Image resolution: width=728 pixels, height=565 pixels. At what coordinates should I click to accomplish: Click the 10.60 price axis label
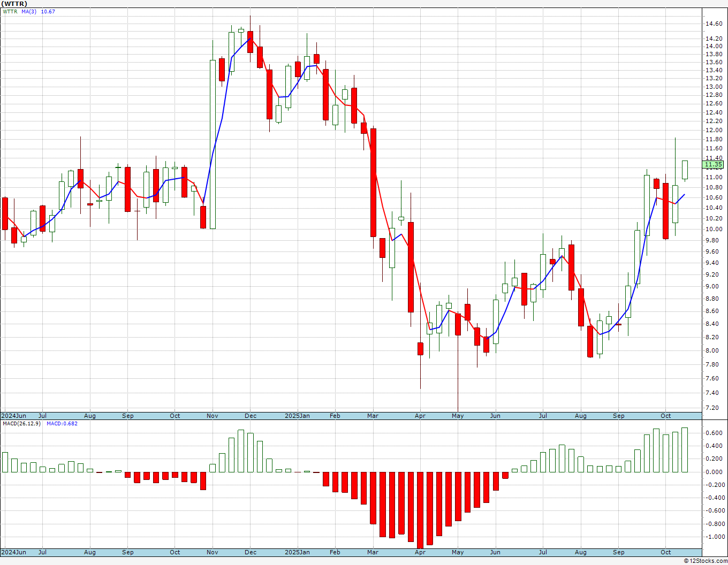click(714, 197)
